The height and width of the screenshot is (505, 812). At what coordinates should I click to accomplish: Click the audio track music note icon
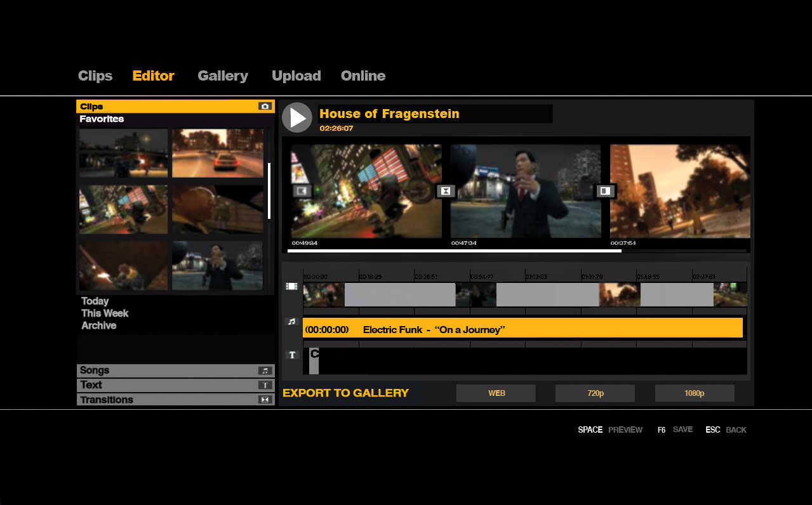[x=292, y=322]
